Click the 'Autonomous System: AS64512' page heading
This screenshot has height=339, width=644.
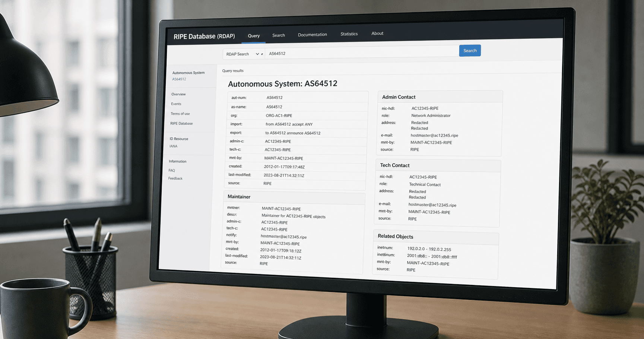[x=283, y=84]
